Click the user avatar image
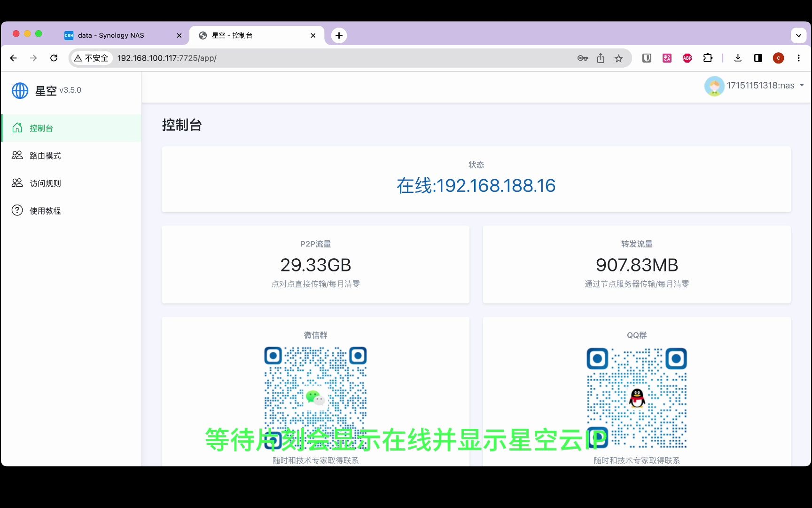 (714, 86)
